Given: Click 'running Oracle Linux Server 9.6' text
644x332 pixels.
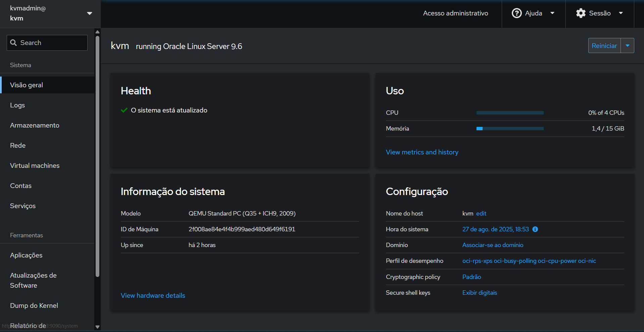Looking at the screenshot, I should click(189, 46).
